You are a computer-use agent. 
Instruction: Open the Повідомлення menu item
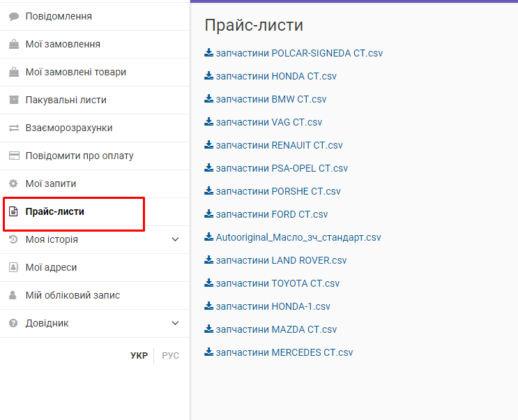[x=95, y=17]
